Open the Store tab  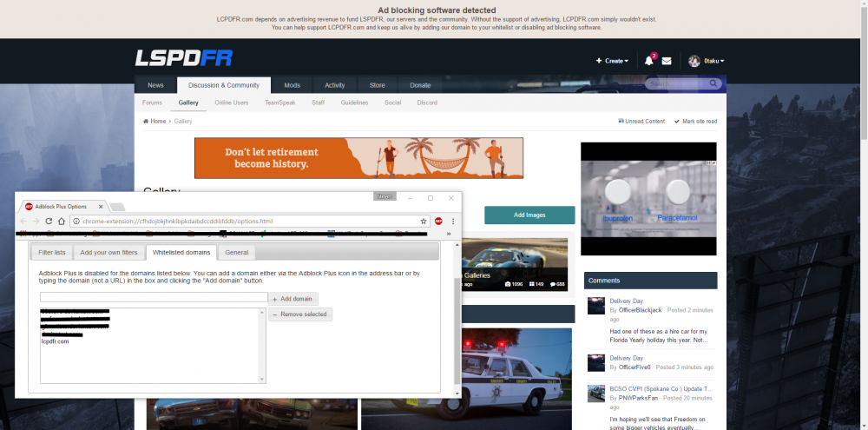pos(377,85)
